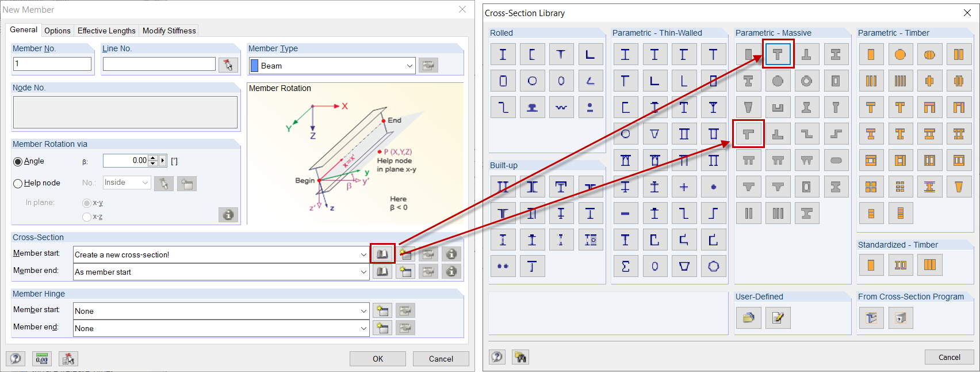This screenshot has height=372, width=980.
Task: Pick line graphically next to Line No.
Action: pyautogui.click(x=228, y=64)
